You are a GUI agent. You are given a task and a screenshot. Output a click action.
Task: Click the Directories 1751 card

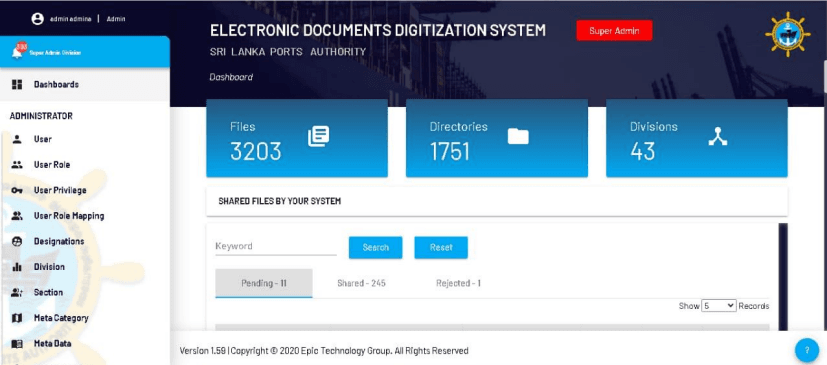[497, 138]
